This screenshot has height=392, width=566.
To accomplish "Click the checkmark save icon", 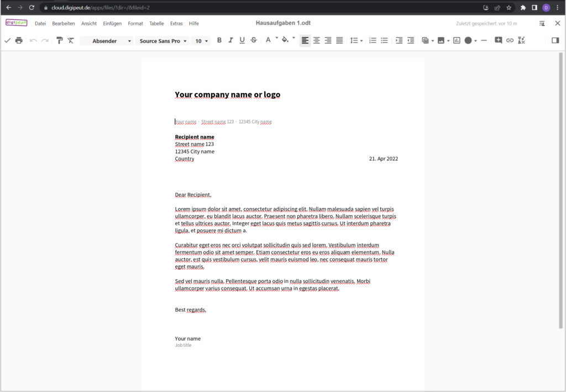I will point(7,40).
